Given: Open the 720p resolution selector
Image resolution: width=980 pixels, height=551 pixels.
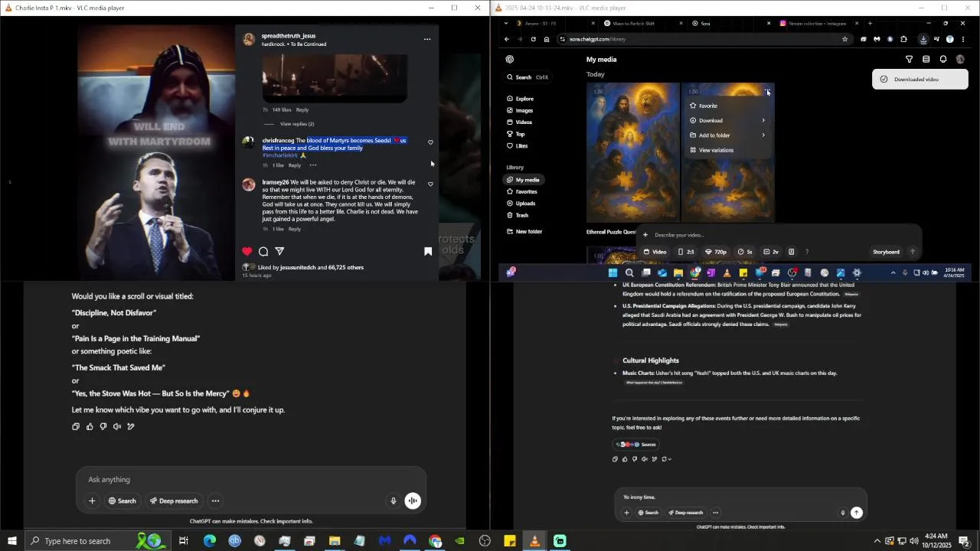Looking at the screenshot, I should (x=716, y=252).
